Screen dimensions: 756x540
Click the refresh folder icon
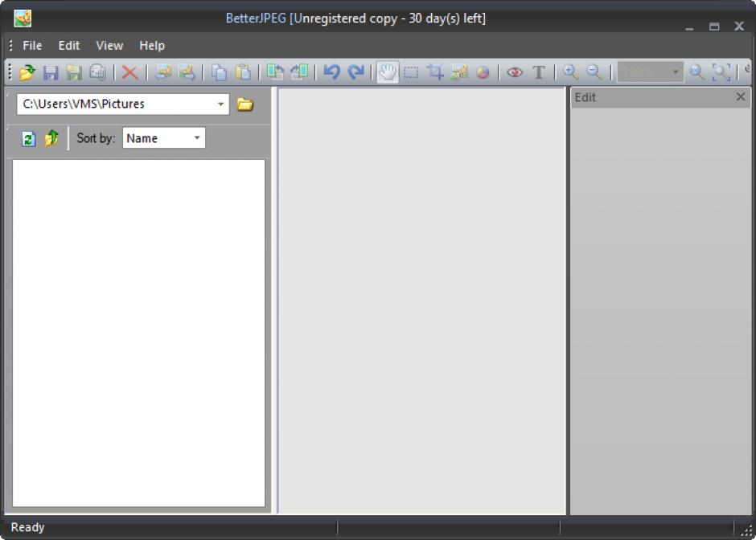click(28, 139)
